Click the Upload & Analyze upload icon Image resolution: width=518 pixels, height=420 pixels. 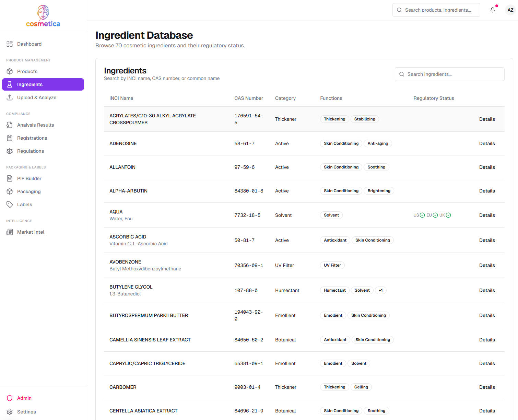pyautogui.click(x=10, y=97)
